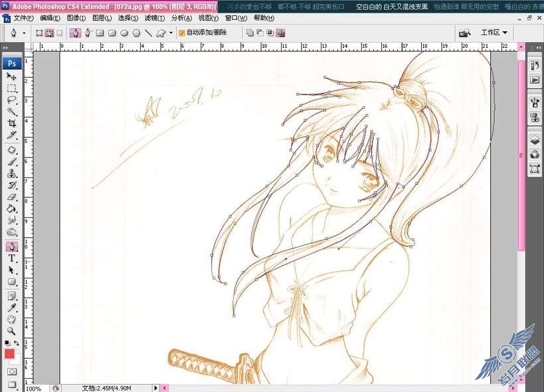Open the 图层(L) menu

[x=102, y=18]
